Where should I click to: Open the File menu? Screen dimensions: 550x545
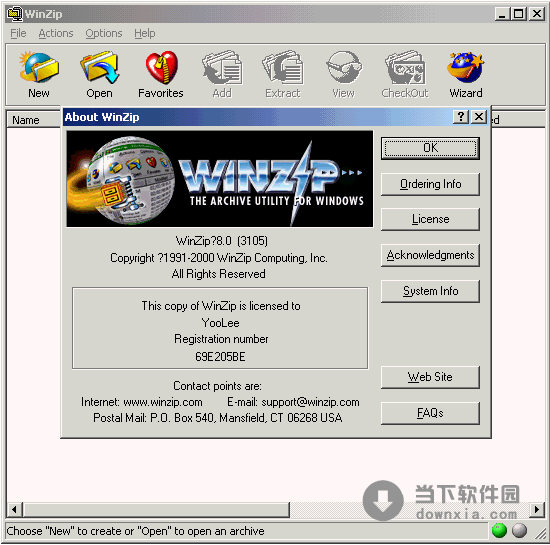click(x=18, y=33)
